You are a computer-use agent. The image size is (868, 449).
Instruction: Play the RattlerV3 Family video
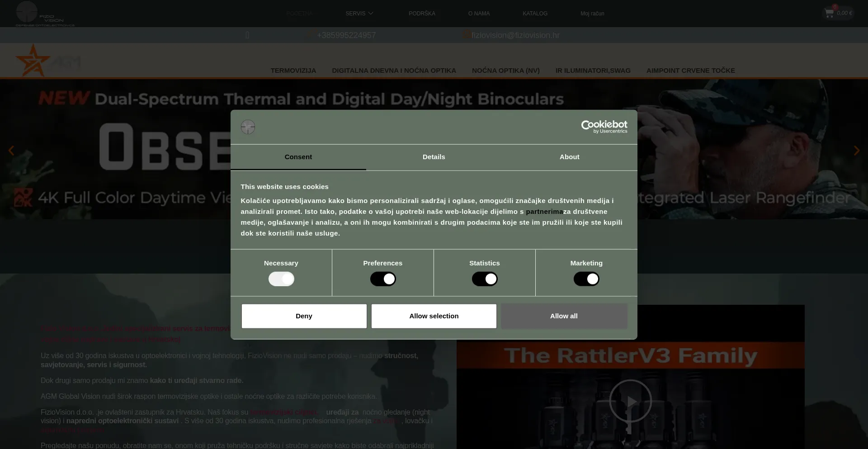[630, 401]
